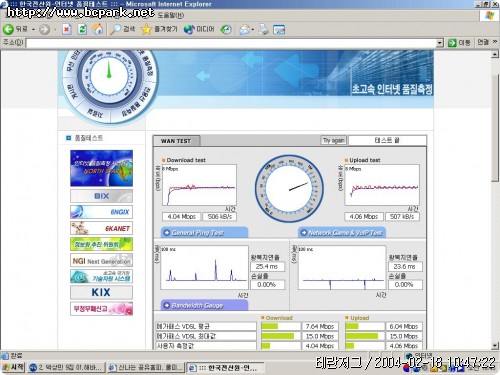The height and width of the screenshot is (375, 500).
Task: Print the page with the printer icon
Action: 264,30
